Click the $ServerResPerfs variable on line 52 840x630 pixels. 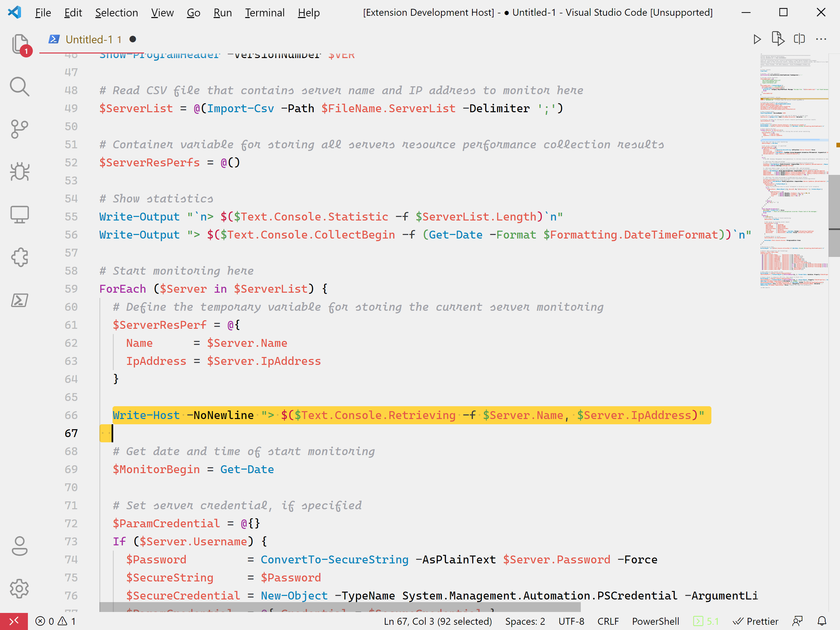pyautogui.click(x=149, y=162)
